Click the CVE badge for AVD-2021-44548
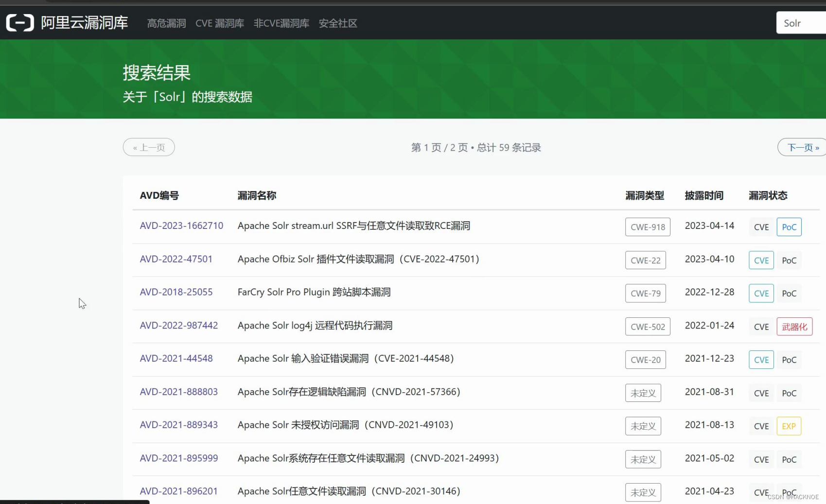Viewport: 826px width, 504px height. pos(761,360)
